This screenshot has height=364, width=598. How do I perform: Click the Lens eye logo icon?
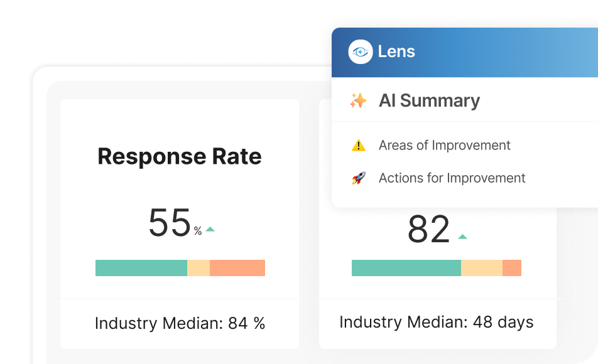[361, 52]
